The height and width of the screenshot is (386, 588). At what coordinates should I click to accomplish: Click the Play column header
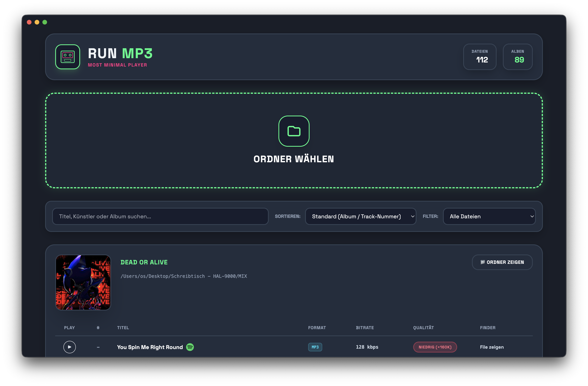tap(69, 328)
